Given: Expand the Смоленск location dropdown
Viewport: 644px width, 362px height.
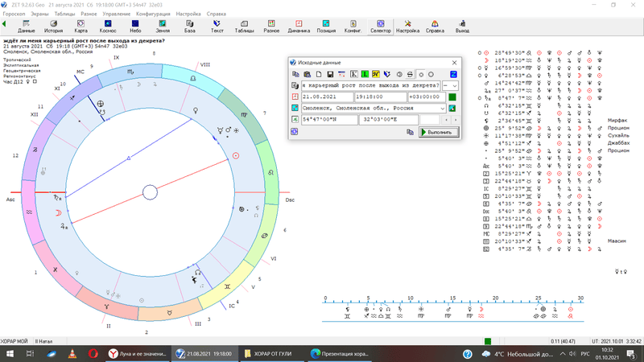Looking at the screenshot, I should 443,108.
